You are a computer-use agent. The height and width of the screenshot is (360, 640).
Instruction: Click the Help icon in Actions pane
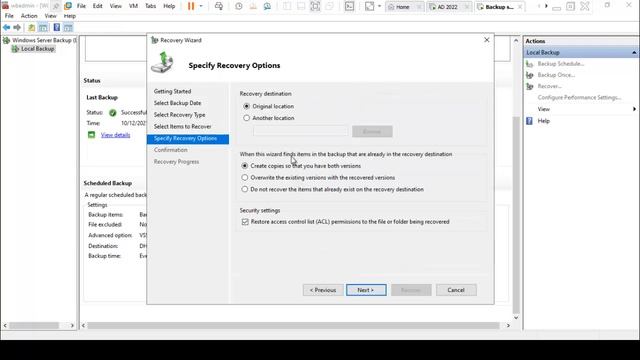tap(529, 121)
